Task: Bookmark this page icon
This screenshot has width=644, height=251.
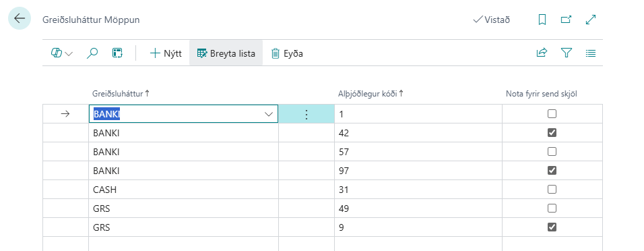Action: click(542, 20)
